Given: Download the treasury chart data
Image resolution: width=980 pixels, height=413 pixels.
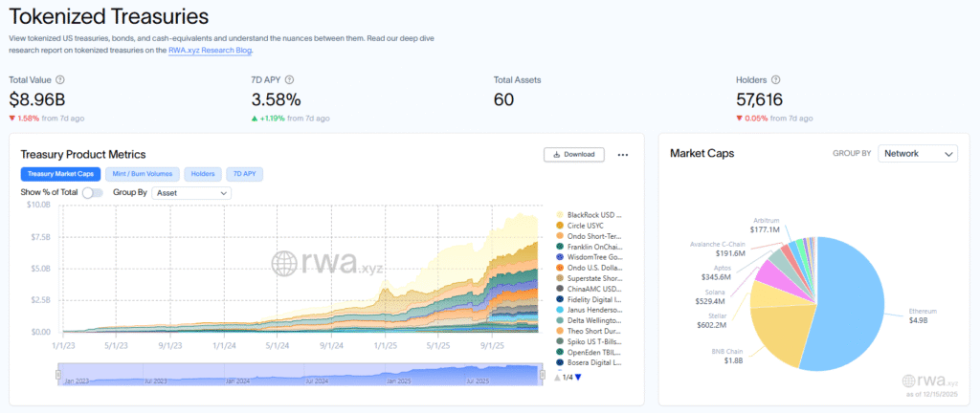Looking at the screenshot, I should [x=573, y=154].
